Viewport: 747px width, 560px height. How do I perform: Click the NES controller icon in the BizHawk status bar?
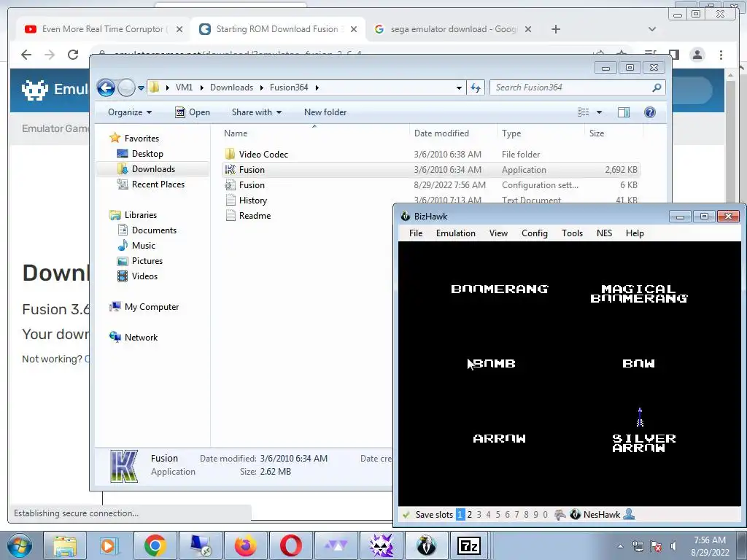tap(560, 515)
